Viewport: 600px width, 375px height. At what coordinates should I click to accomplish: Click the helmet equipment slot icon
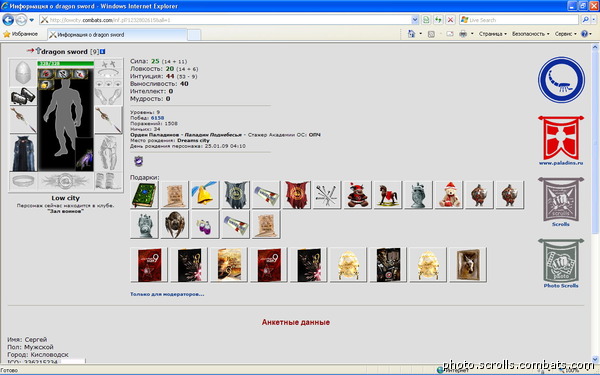point(23,72)
